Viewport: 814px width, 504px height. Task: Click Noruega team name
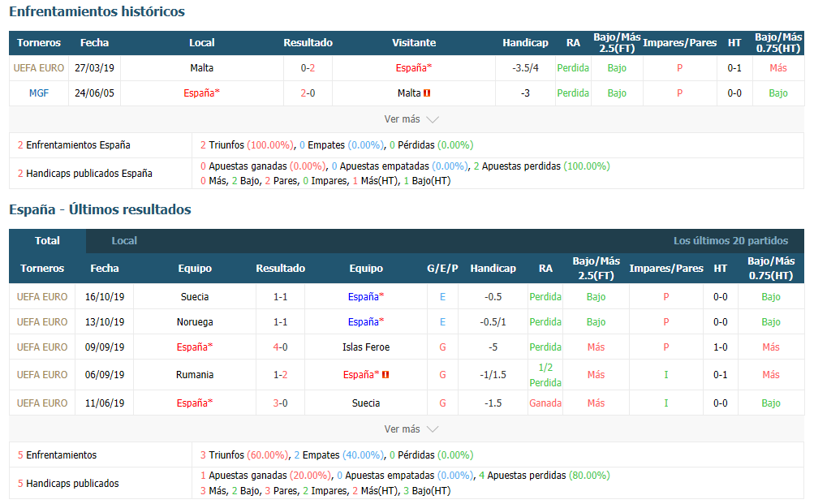click(x=195, y=322)
